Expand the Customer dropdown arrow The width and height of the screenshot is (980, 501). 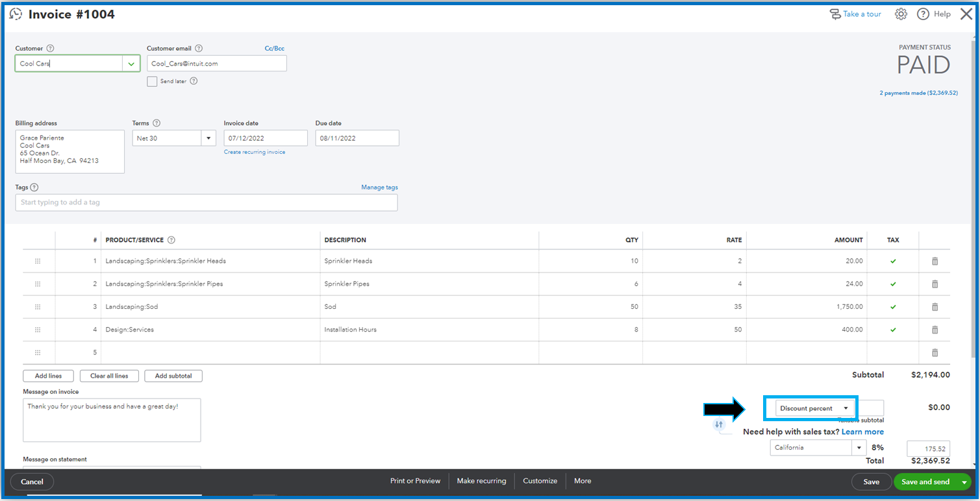131,64
